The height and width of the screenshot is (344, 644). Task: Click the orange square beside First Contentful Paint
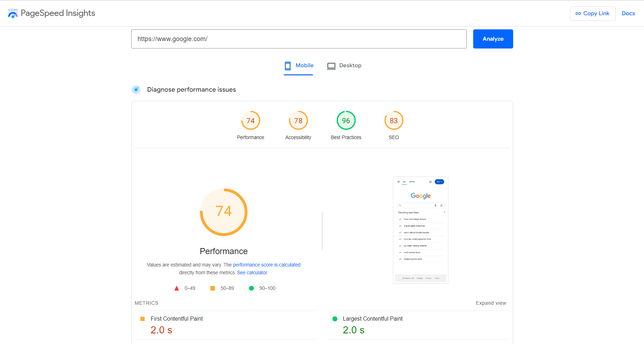pos(143,319)
